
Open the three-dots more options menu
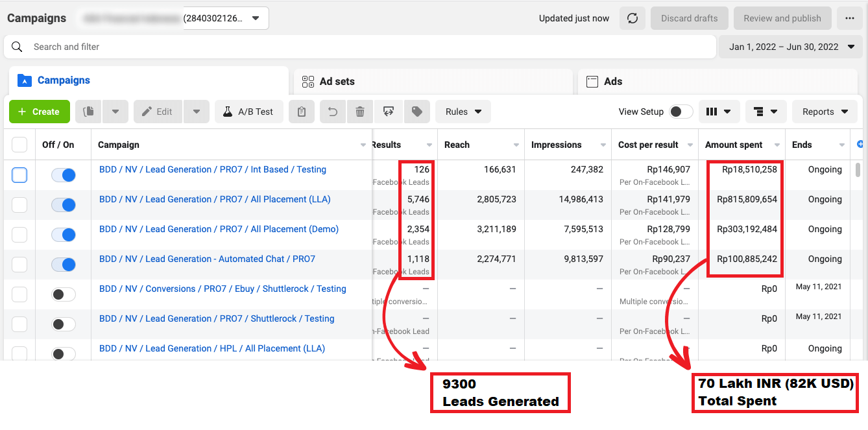[850, 18]
